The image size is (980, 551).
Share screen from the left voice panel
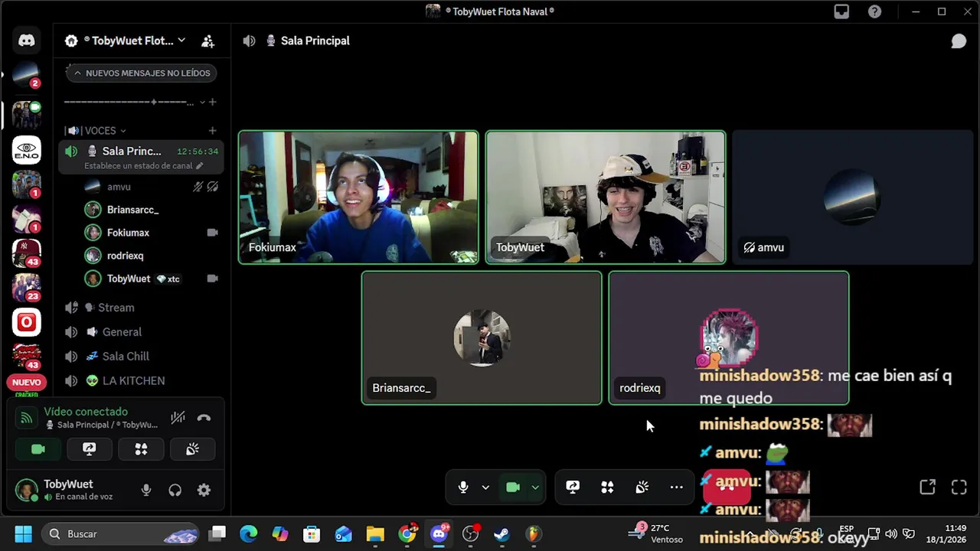(90, 449)
